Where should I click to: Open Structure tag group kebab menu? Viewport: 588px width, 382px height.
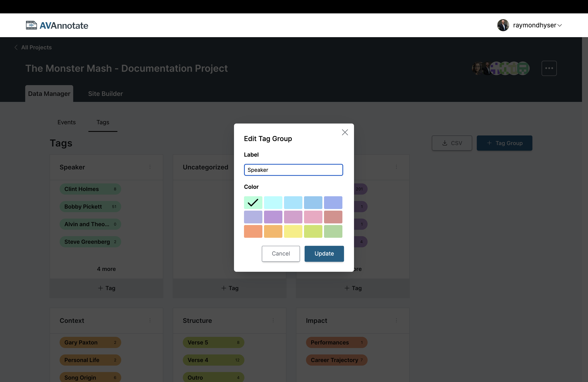pyautogui.click(x=273, y=320)
